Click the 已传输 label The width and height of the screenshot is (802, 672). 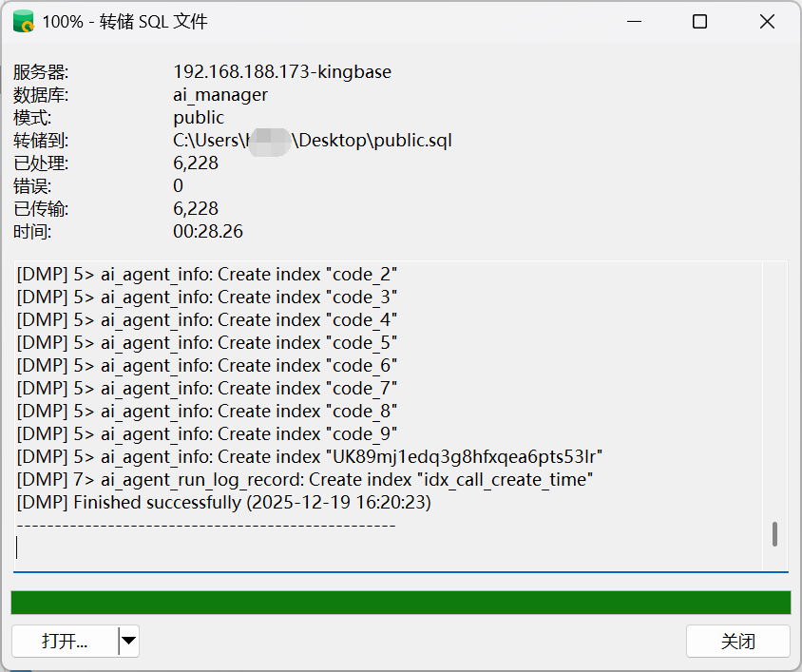point(41,208)
